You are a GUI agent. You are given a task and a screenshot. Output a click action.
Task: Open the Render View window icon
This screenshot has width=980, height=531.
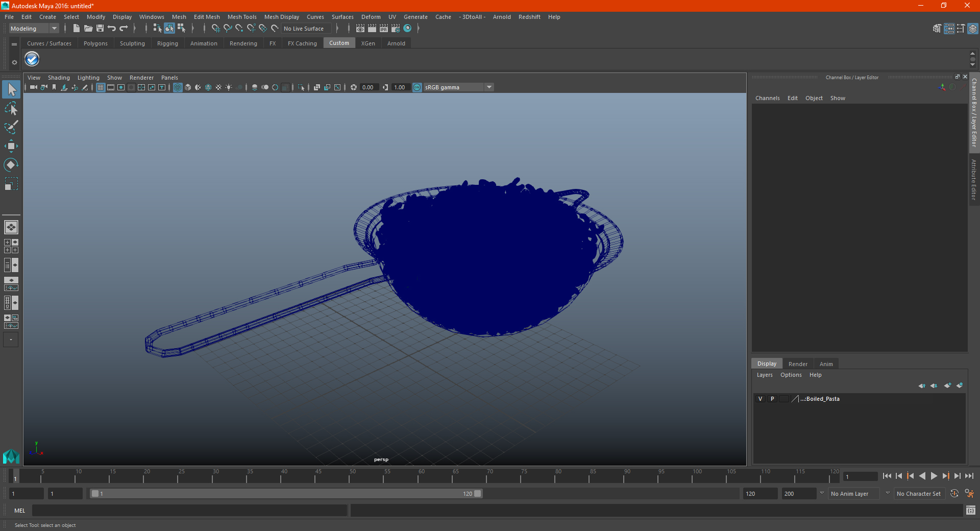point(360,29)
